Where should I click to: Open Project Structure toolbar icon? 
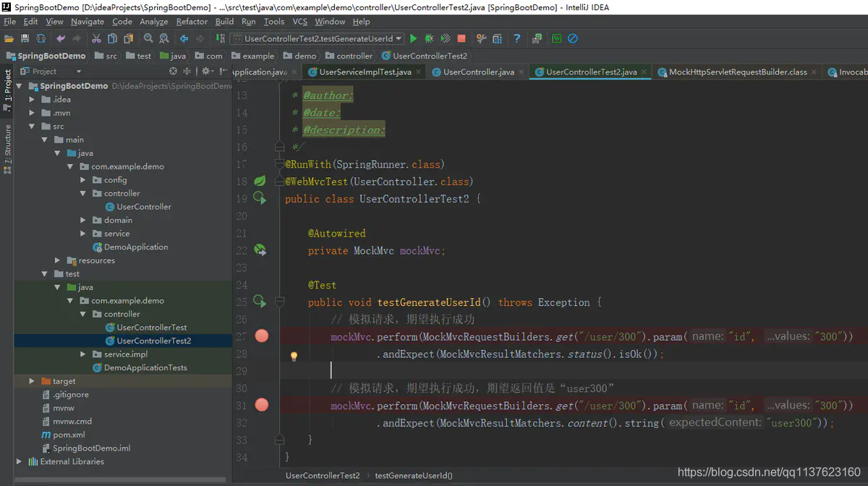[x=498, y=38]
